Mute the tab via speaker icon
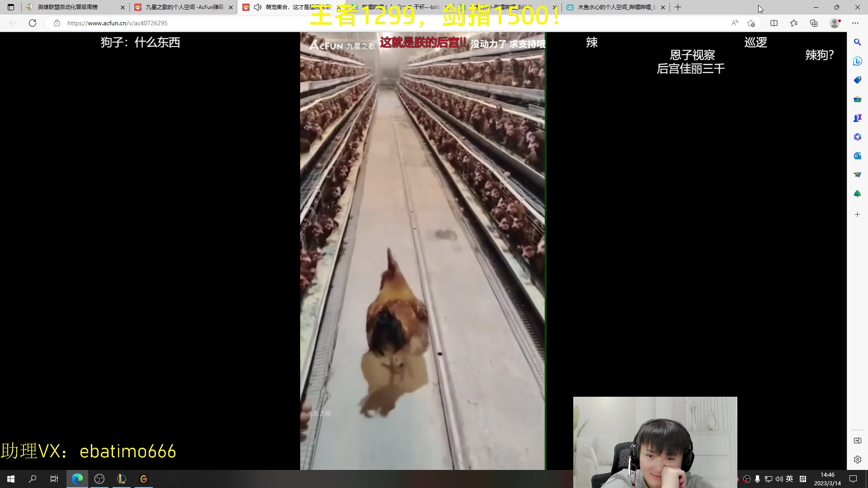 258,7
